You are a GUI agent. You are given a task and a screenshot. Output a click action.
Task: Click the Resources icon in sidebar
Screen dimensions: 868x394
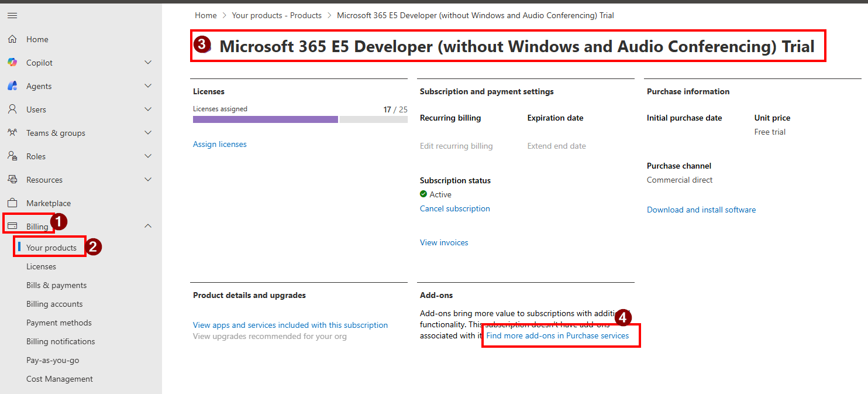pyautogui.click(x=12, y=180)
